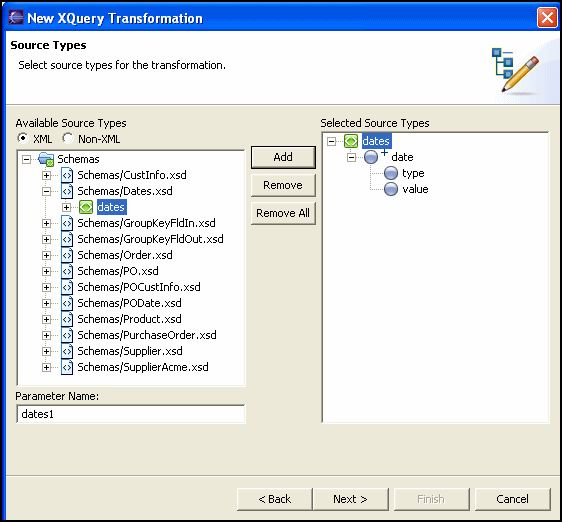Select Schemas/Order.xsd label
The width and height of the screenshot is (562, 522).
pos(125,255)
